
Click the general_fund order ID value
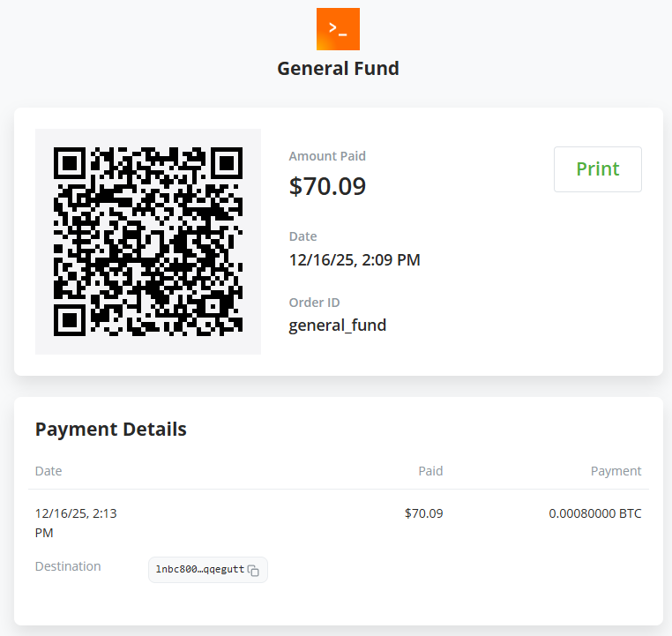coord(338,325)
